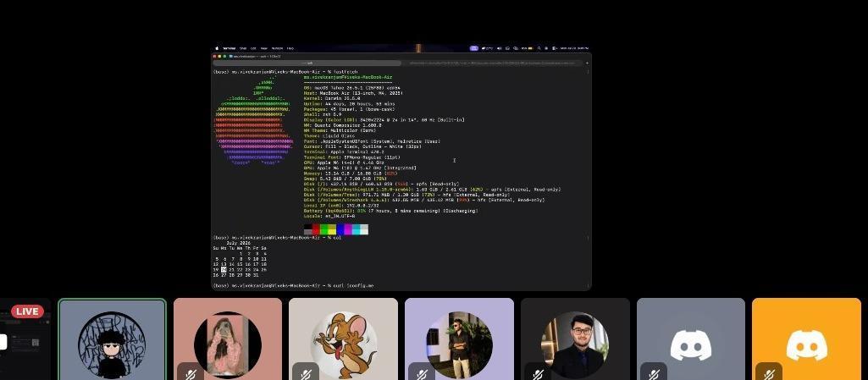Click the Swap usage line
868x380 pixels.
[345, 179]
